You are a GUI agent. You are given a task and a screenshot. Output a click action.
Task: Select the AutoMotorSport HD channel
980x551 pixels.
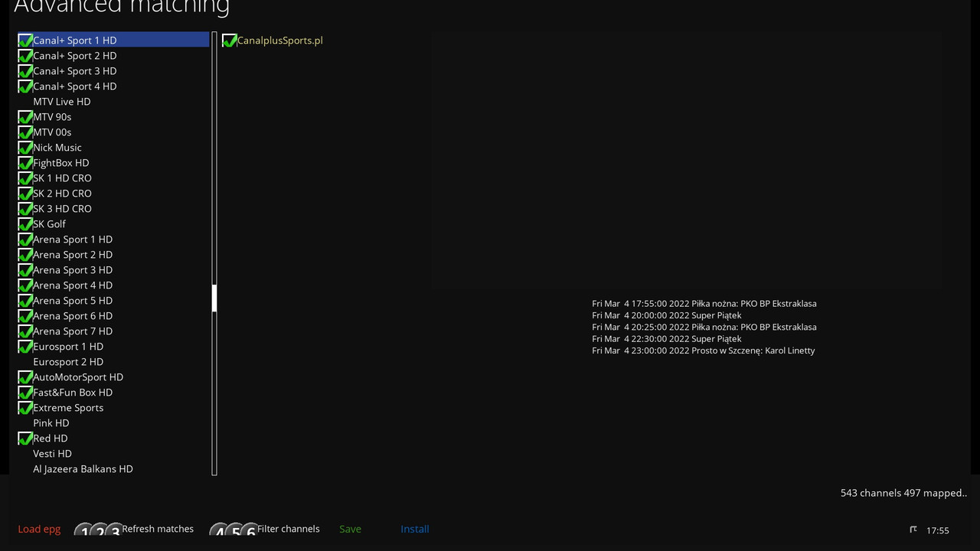(x=113, y=377)
